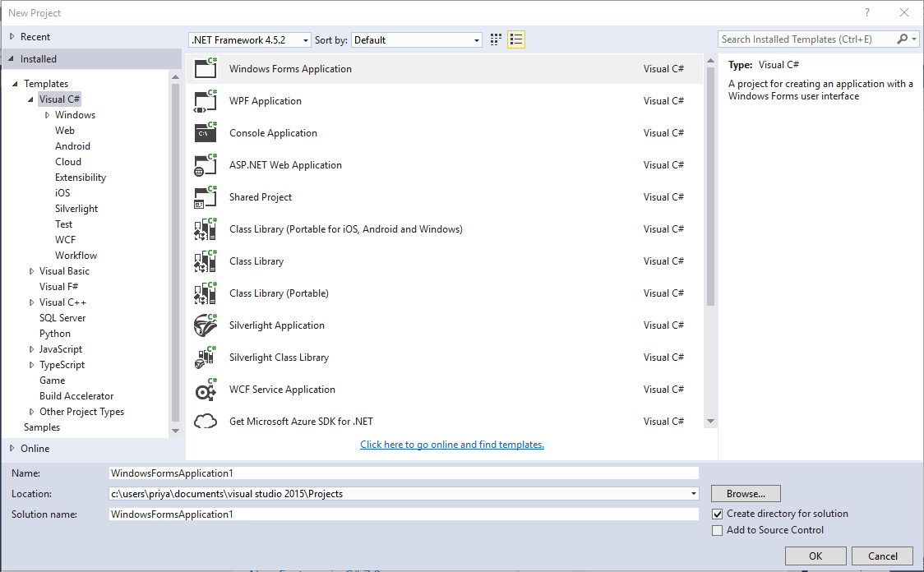Expand the Visual Basic node
This screenshot has width=924, height=572.
(x=32, y=271)
